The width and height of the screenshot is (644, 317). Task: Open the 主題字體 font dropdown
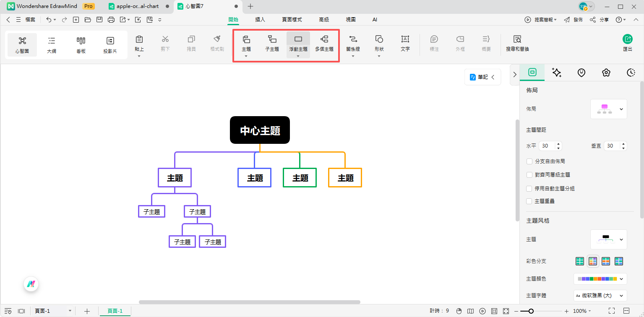pyautogui.click(x=600, y=296)
